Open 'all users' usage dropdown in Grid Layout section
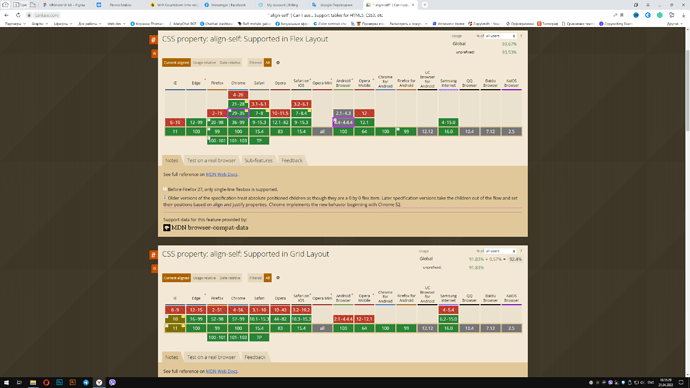This screenshot has width=690, height=388. click(x=500, y=251)
